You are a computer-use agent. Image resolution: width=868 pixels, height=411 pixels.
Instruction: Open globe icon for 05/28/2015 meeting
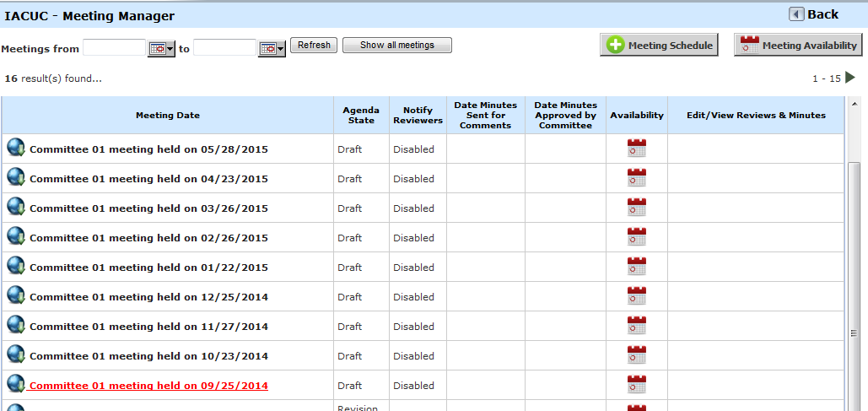click(x=16, y=148)
